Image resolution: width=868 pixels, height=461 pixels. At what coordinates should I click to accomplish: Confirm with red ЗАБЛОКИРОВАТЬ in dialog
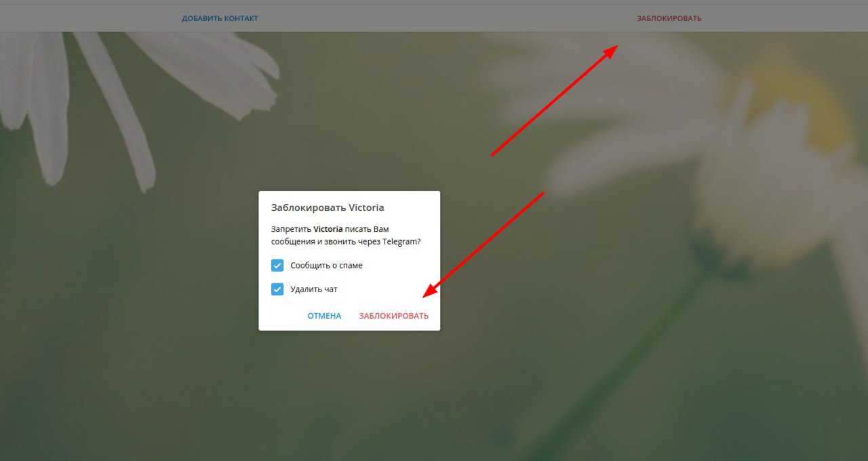394,316
